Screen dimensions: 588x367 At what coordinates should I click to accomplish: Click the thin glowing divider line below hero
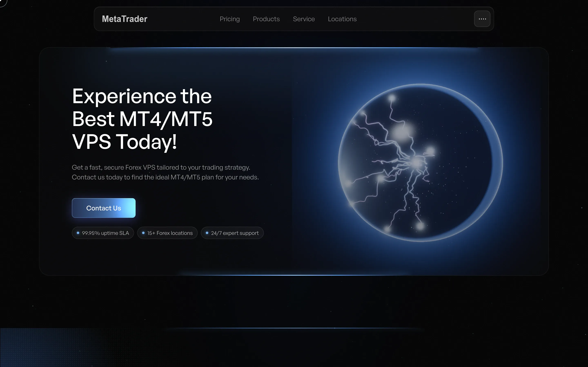tap(294, 328)
